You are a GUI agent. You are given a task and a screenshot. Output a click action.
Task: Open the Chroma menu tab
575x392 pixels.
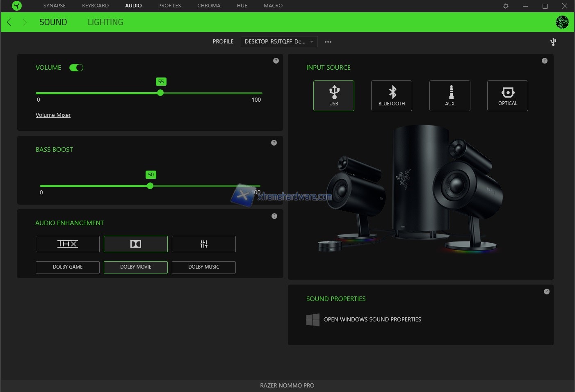(209, 6)
